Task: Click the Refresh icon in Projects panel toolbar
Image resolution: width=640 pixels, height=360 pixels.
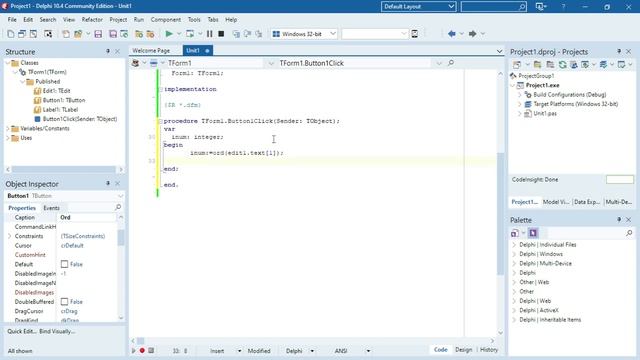Action: click(x=563, y=64)
